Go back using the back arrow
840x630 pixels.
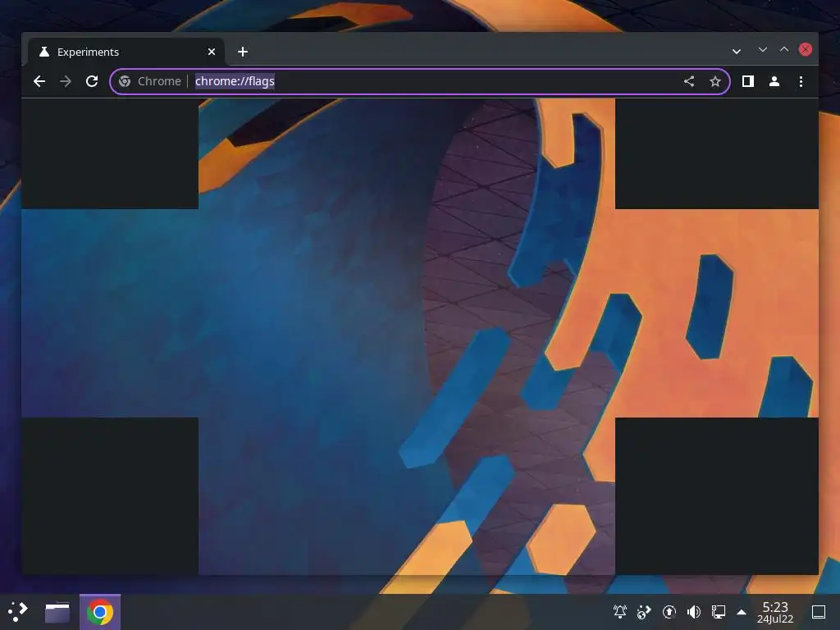coord(39,81)
